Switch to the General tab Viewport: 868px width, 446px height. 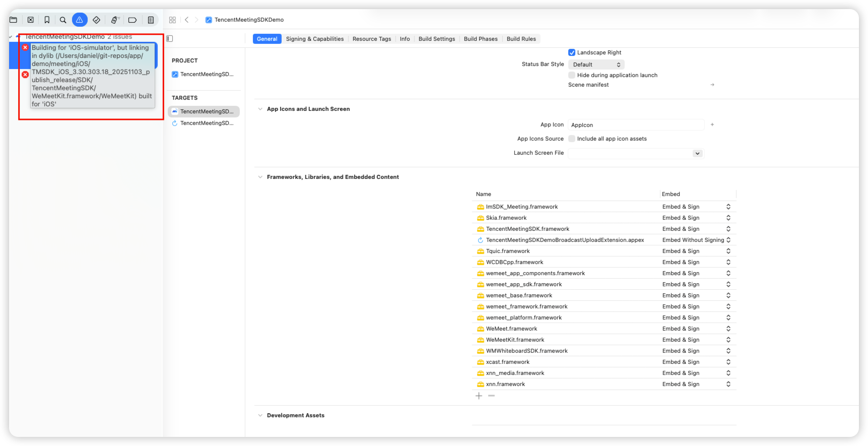[267, 39]
